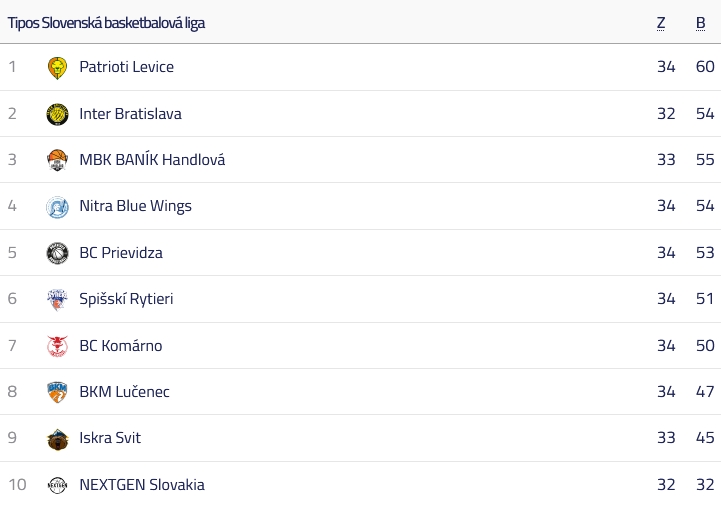Click the BKM Lučenec shield logo

(x=57, y=392)
